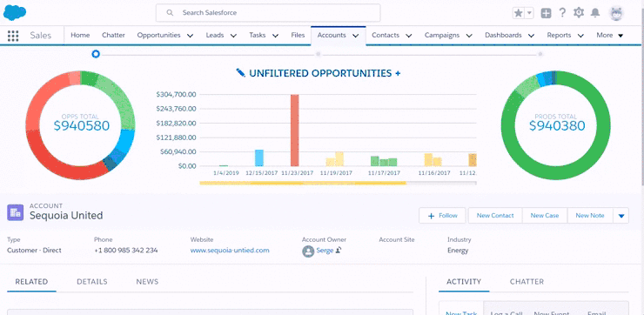Open the Notifications bell icon
The width and height of the screenshot is (644, 315).
tap(595, 13)
